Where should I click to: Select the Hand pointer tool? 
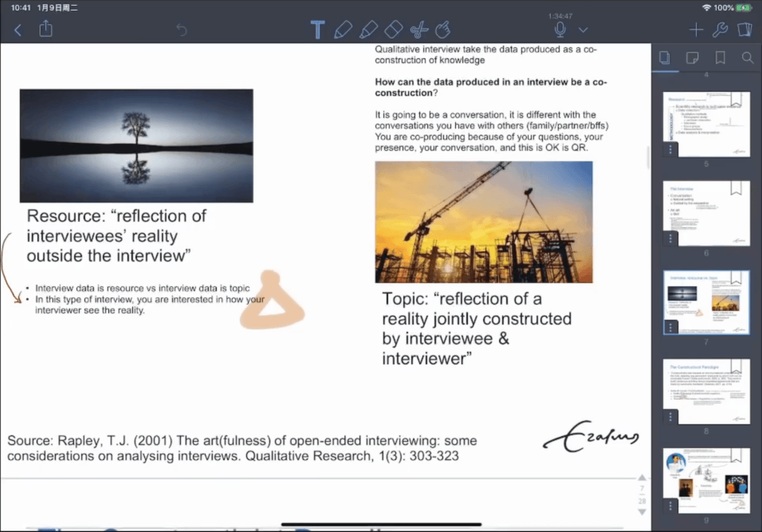443,30
